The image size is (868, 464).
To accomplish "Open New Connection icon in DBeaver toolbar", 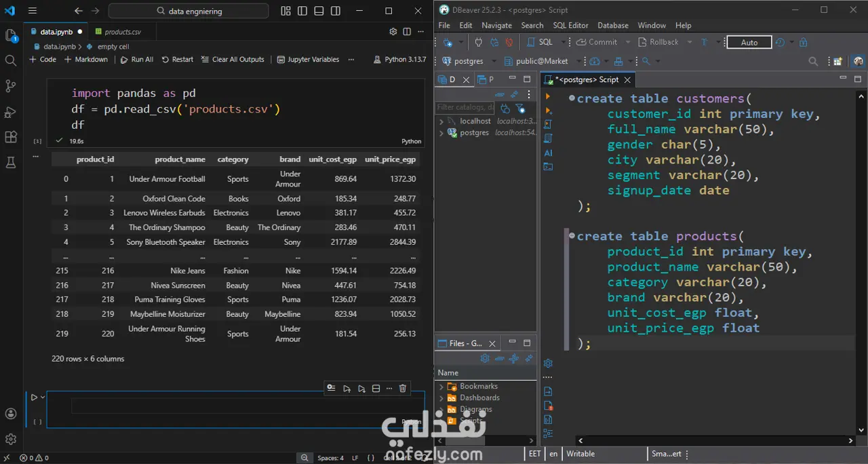I will click(x=448, y=42).
